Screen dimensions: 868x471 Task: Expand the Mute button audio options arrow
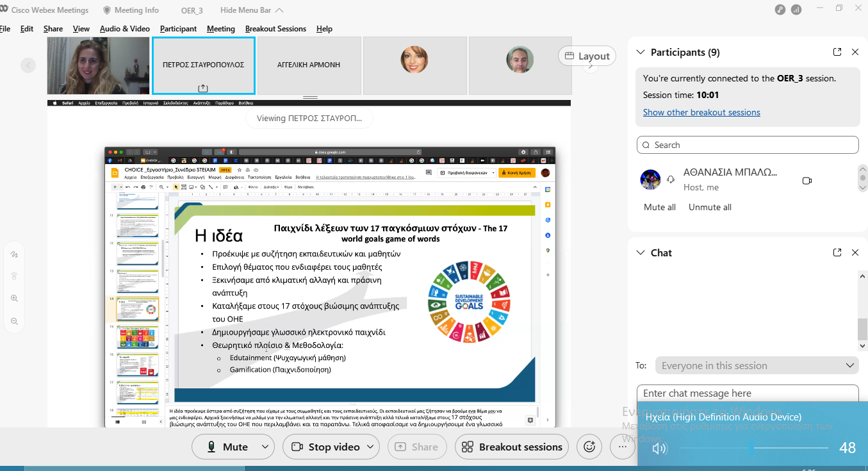pyautogui.click(x=265, y=447)
